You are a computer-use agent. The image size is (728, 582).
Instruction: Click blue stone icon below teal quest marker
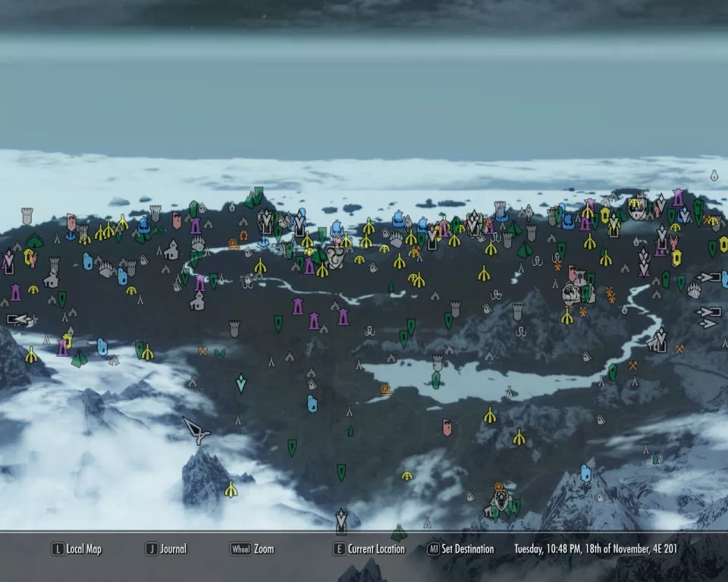coord(312,404)
